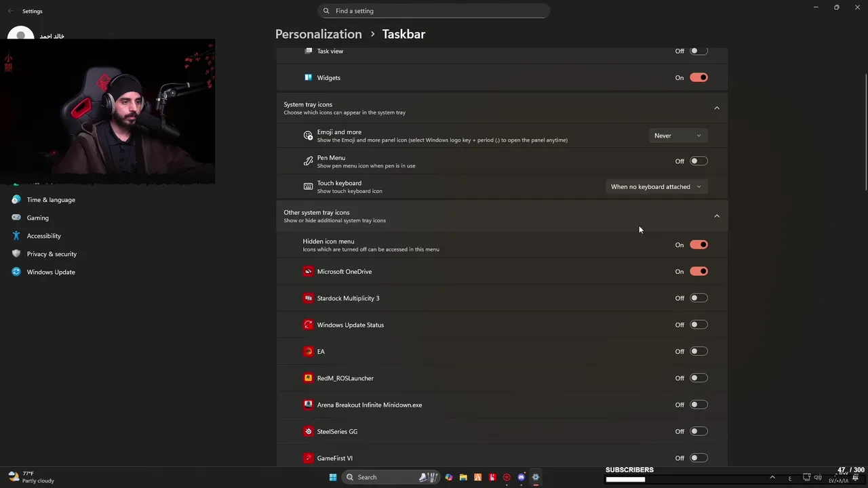The width and height of the screenshot is (868, 488).
Task: Click the Microsoft OneDrive app icon
Action: click(x=309, y=272)
